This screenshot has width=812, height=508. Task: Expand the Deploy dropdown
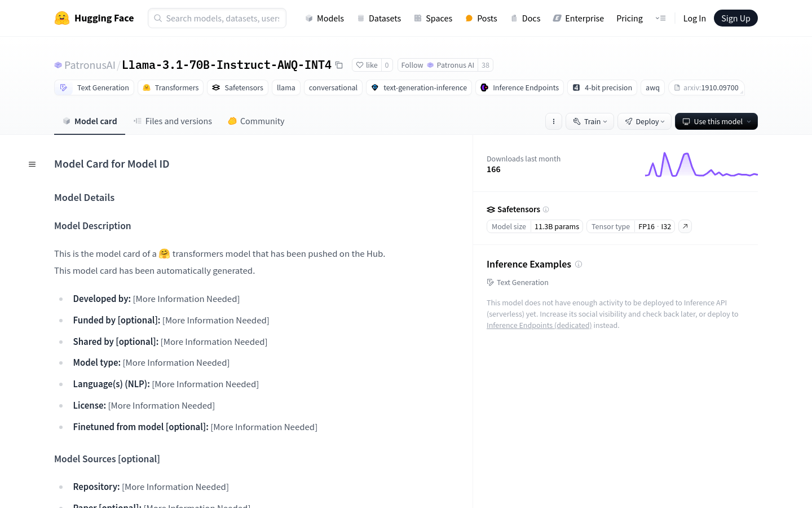[645, 121]
